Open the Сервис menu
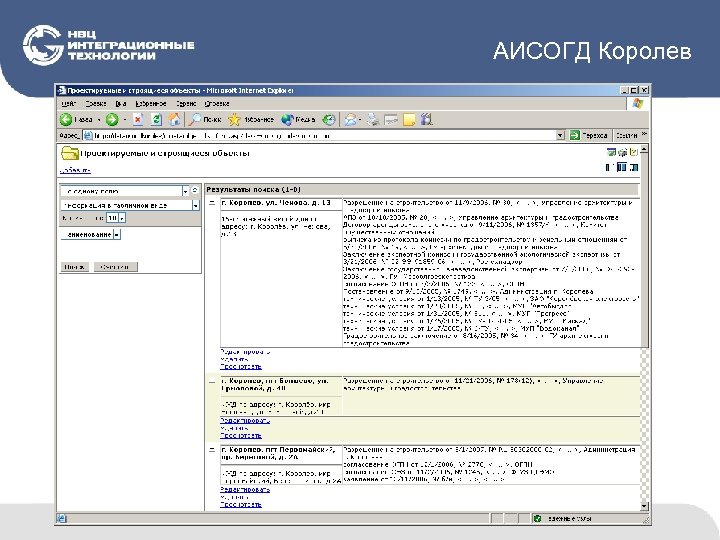720x540 pixels. 186,104
